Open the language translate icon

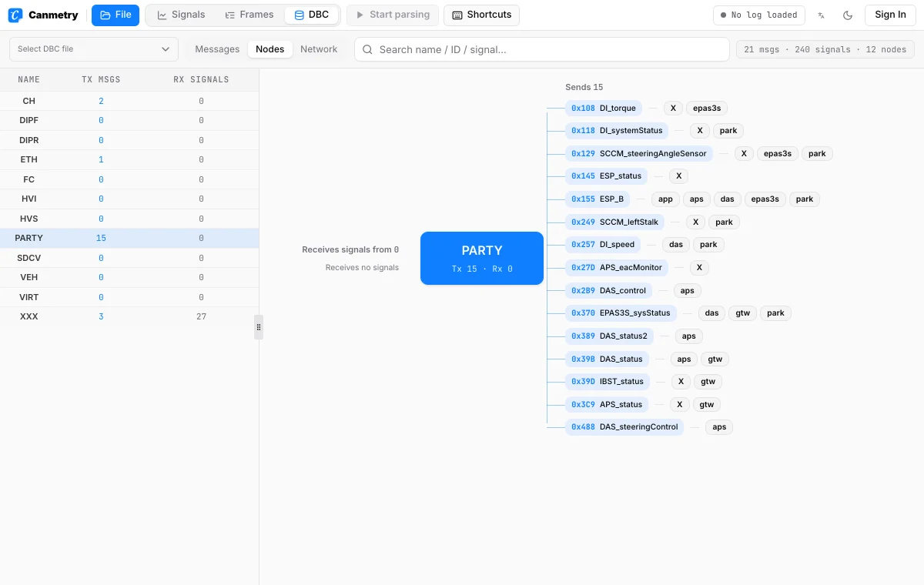point(822,15)
